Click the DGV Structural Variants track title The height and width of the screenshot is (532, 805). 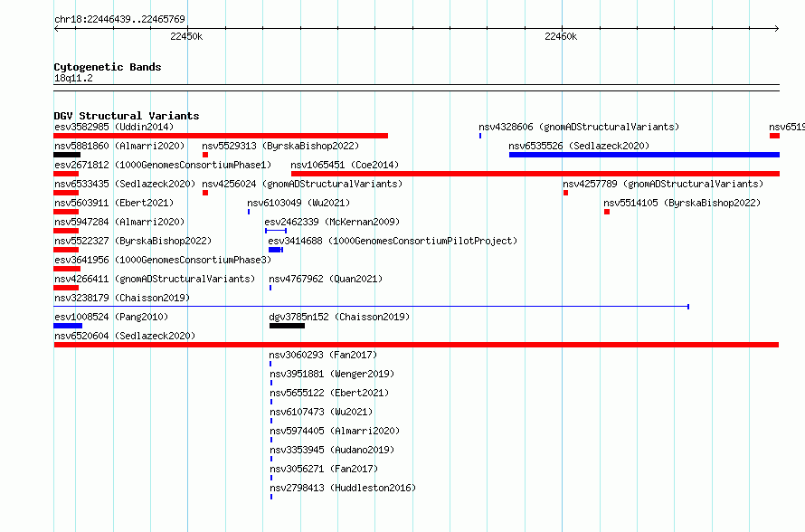click(x=127, y=116)
